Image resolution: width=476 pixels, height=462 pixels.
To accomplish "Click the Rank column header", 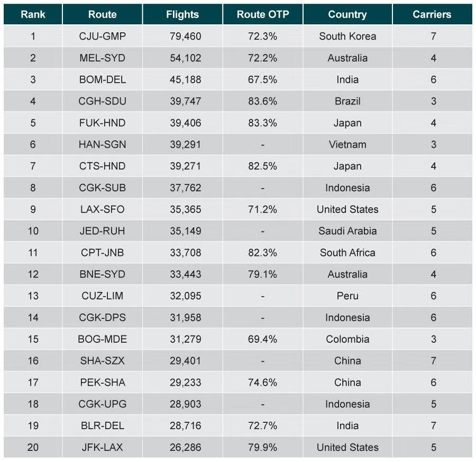I will coord(33,14).
